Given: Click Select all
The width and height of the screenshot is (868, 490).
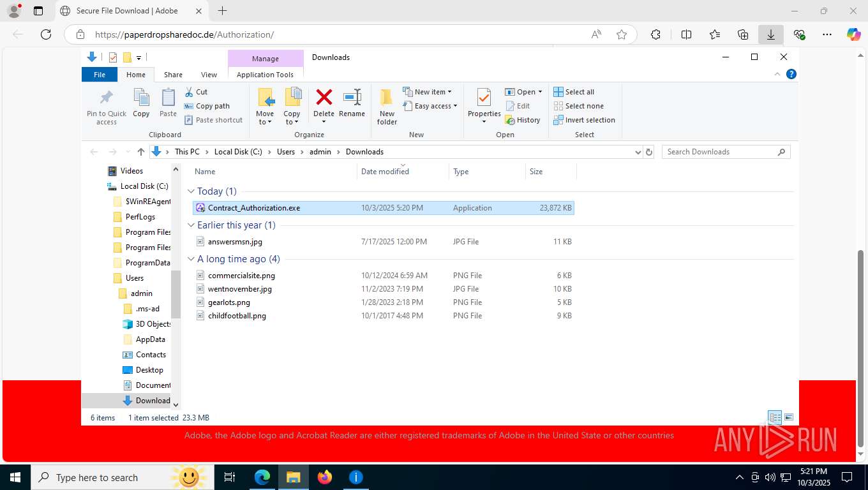Looking at the screenshot, I should click(x=574, y=92).
